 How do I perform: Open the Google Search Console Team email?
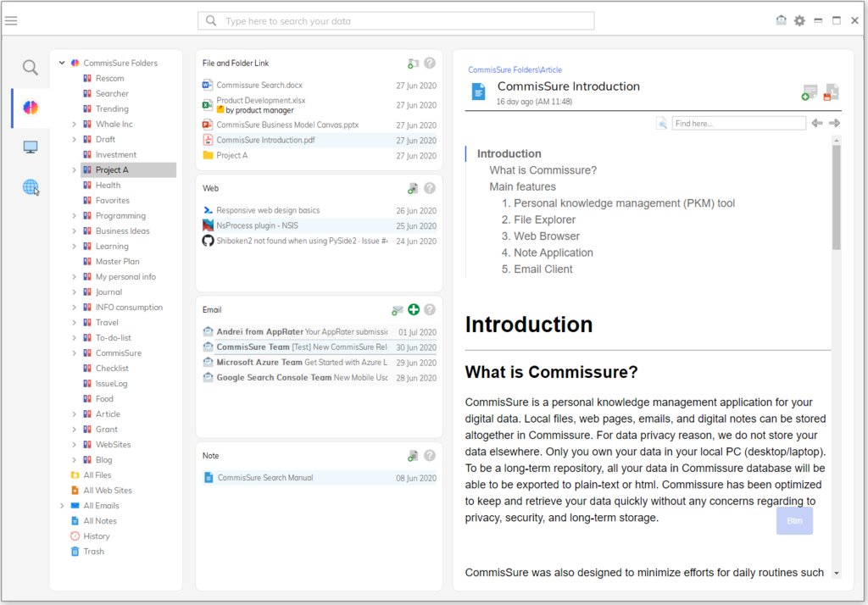click(320, 378)
